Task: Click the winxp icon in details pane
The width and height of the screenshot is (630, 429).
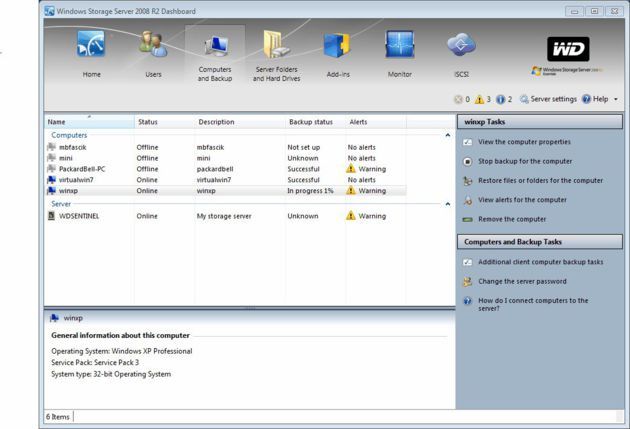Action: 54,318
